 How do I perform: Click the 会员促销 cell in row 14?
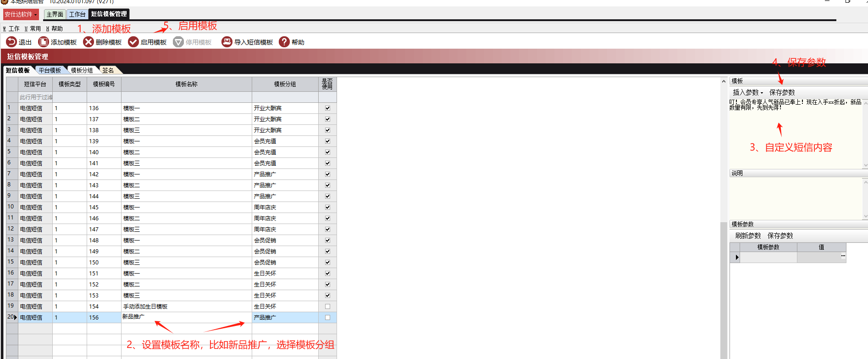pos(285,251)
